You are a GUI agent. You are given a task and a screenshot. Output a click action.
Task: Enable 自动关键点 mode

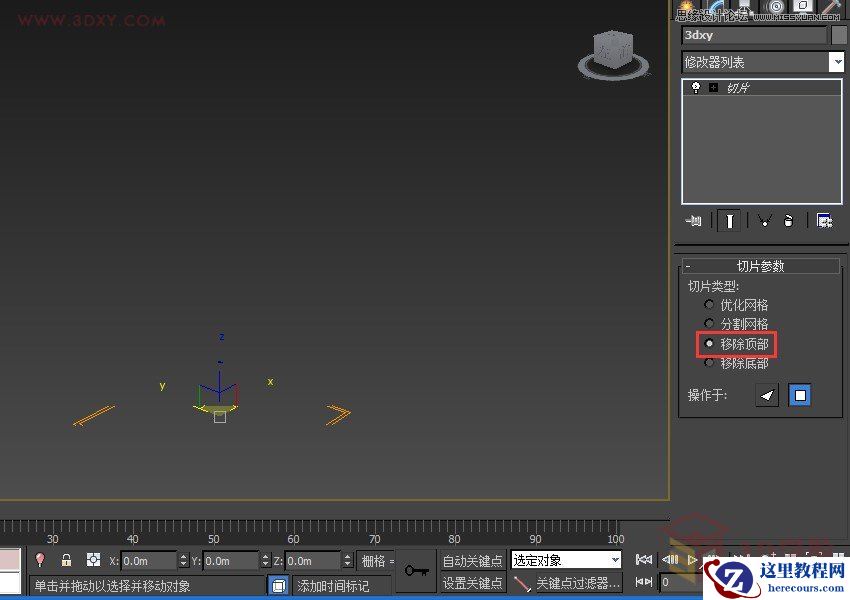click(472, 560)
